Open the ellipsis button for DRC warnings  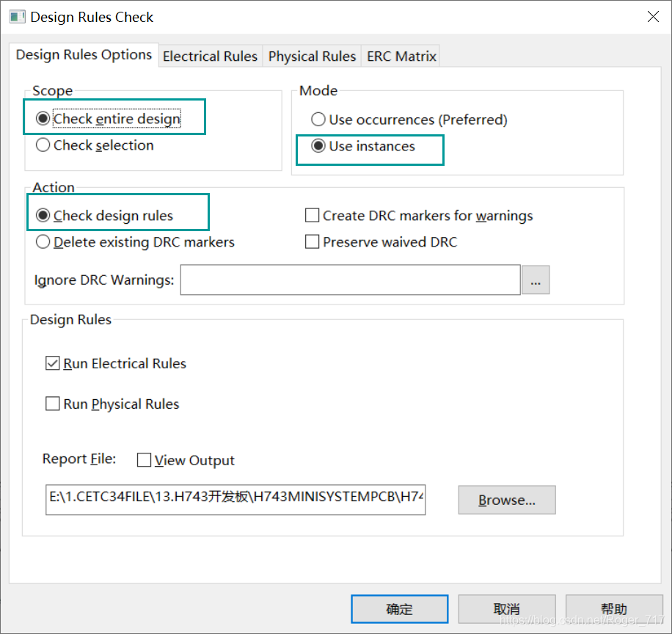coord(536,280)
